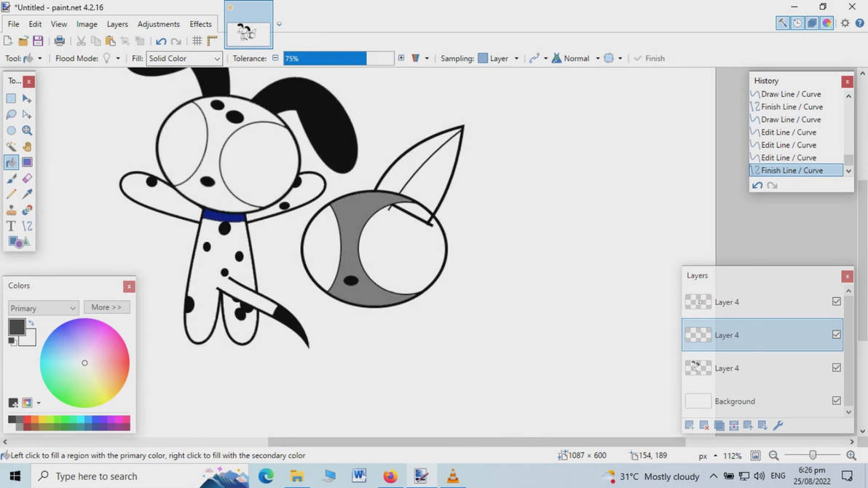Select the Clone Stamp tool
The image size is (868, 488).
click(11, 210)
